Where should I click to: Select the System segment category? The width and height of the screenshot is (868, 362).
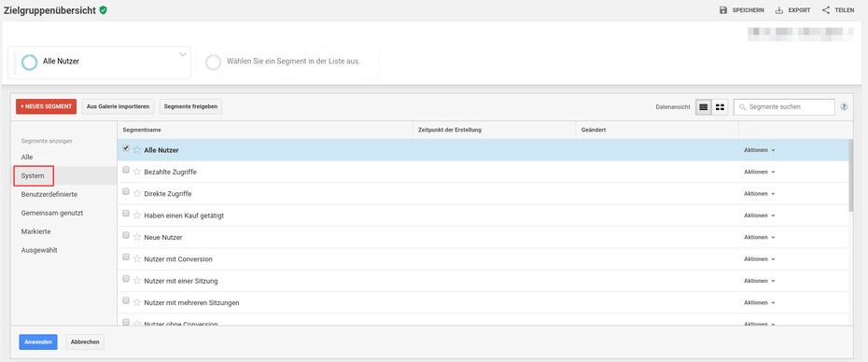(x=34, y=175)
